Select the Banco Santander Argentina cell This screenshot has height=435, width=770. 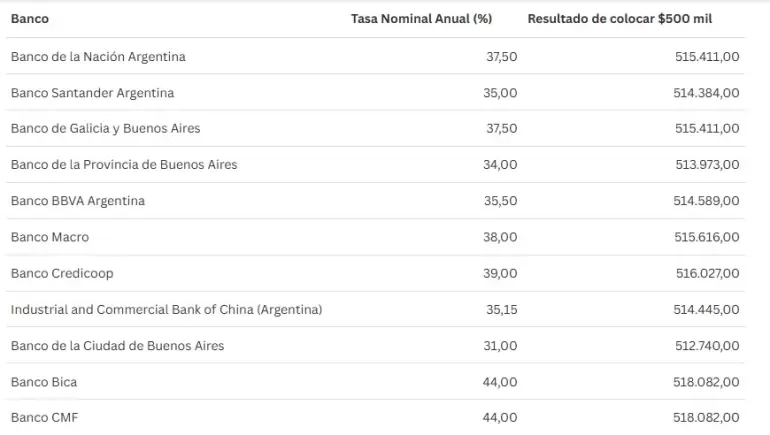[x=92, y=93]
